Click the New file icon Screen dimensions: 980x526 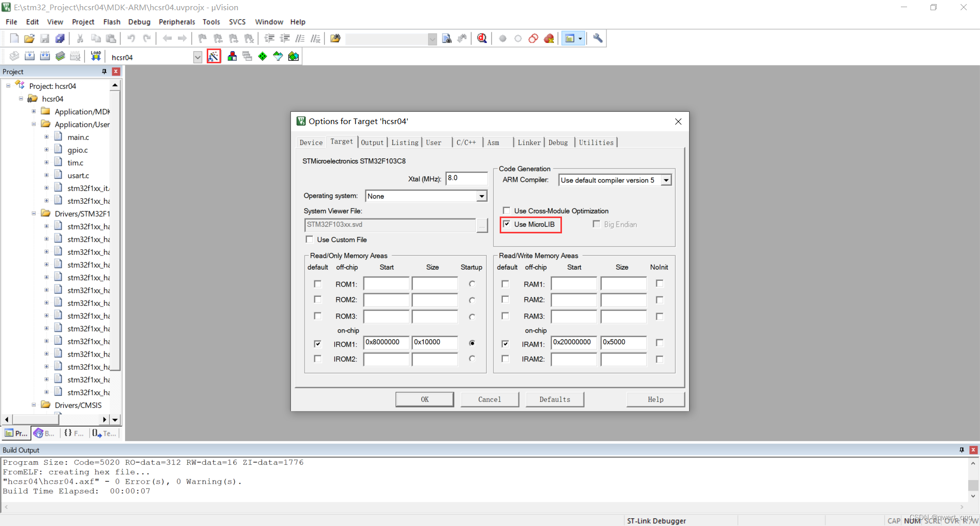14,38
